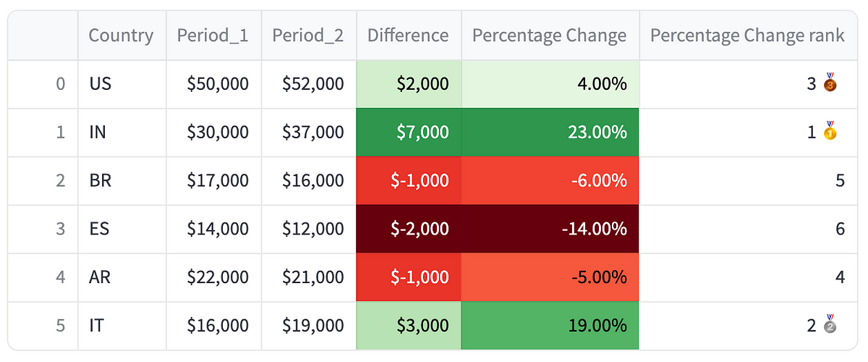Click the Period_2 column header
Viewport: 868px width, 362px height.
[x=308, y=35]
